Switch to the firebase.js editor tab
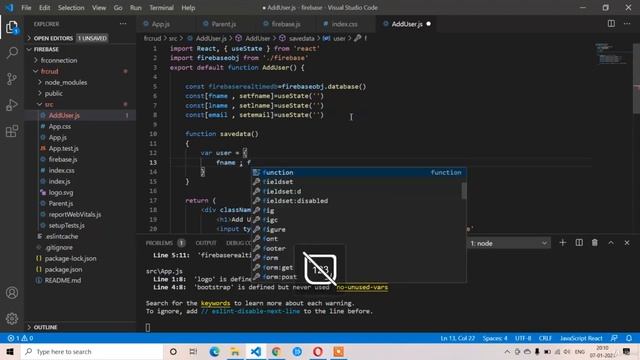The width and height of the screenshot is (640, 360). coord(287,24)
